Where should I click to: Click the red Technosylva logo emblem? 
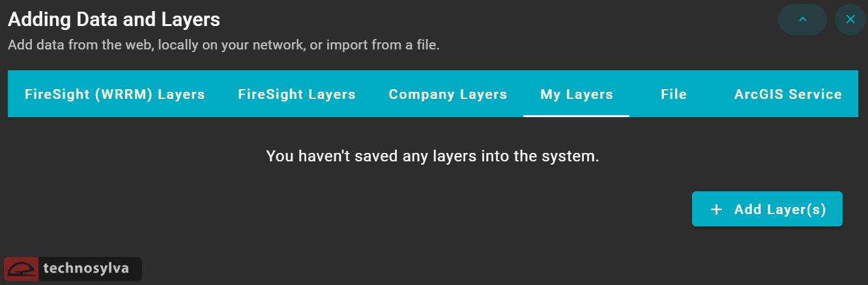[x=21, y=269]
